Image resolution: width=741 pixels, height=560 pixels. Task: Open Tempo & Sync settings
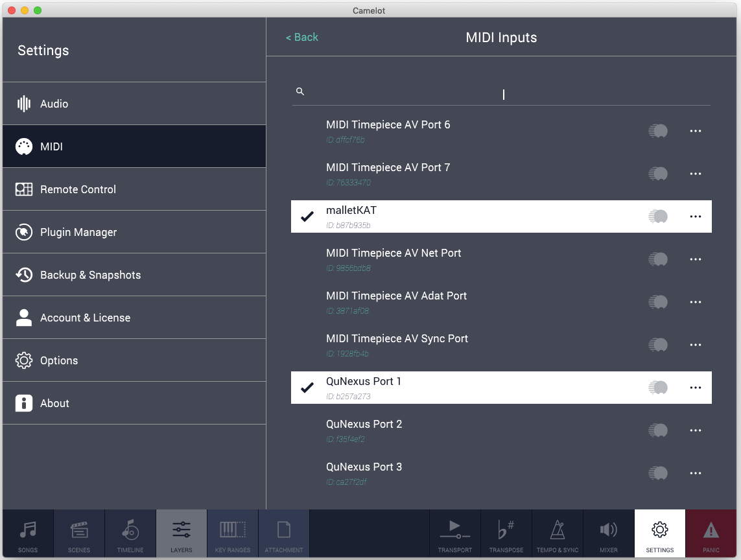click(x=557, y=533)
